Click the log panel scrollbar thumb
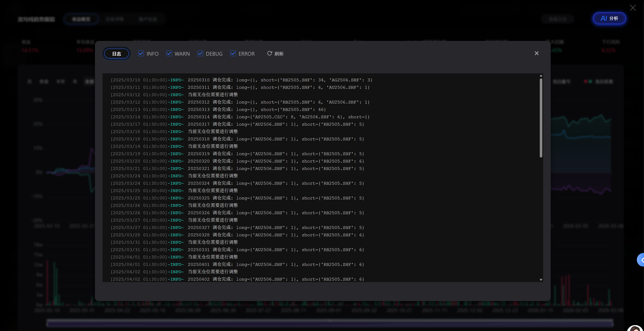 click(541, 118)
